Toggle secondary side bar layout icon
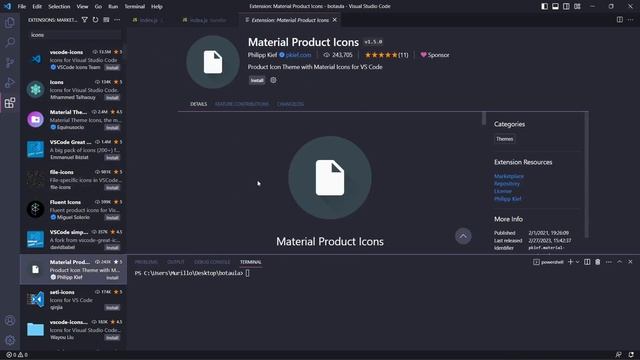 [566, 6]
